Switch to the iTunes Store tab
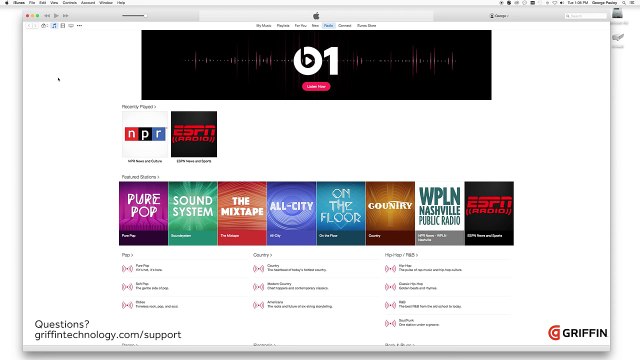The width and height of the screenshot is (640, 360). [x=367, y=26]
